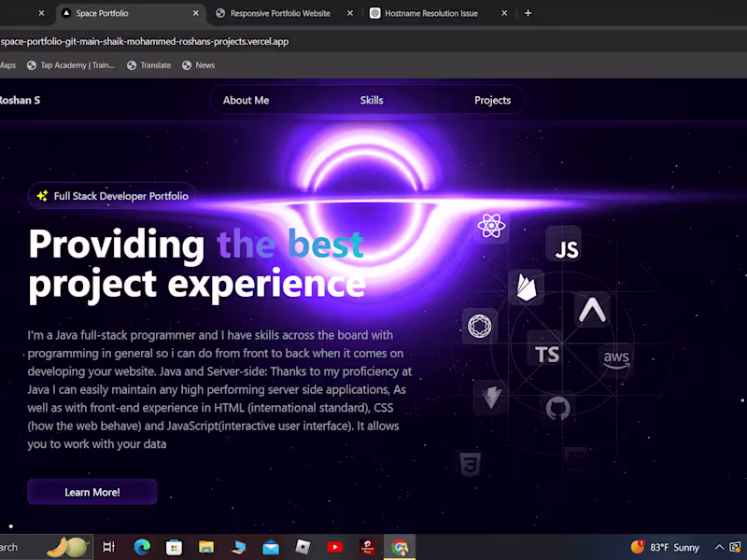Click the shield-shaped tech icon below TypeScript
Image resolution: width=747 pixels, height=560 pixels.
pyautogui.click(x=492, y=398)
